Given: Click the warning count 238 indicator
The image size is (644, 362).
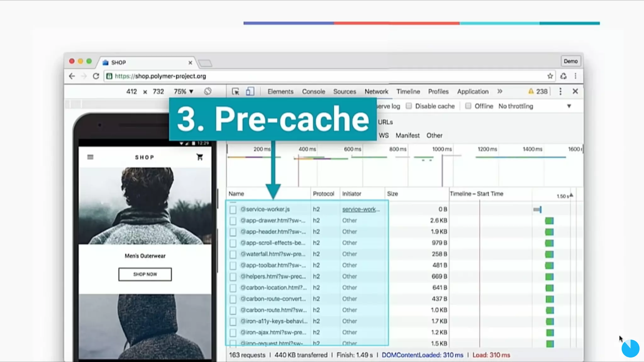Looking at the screenshot, I should pos(538,91).
